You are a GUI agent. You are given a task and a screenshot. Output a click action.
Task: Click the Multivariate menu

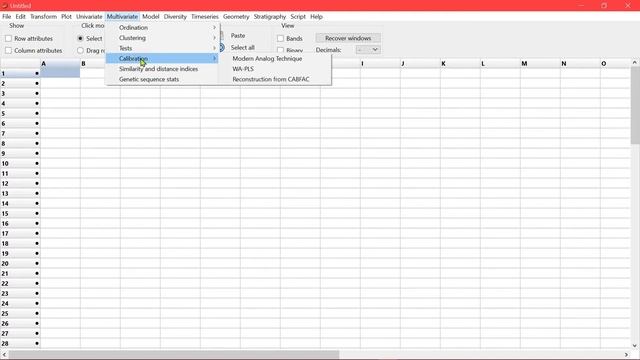point(122,17)
